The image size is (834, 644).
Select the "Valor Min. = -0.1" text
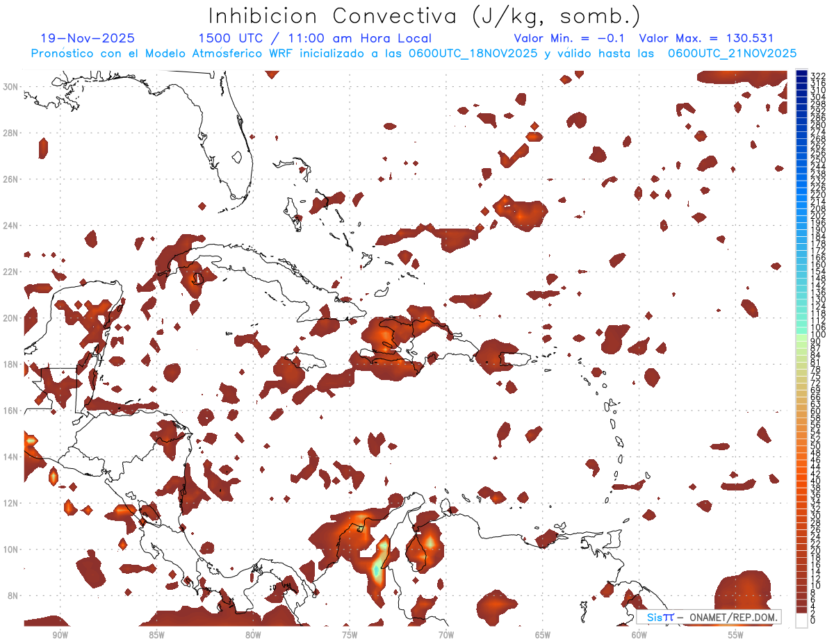tap(570, 39)
